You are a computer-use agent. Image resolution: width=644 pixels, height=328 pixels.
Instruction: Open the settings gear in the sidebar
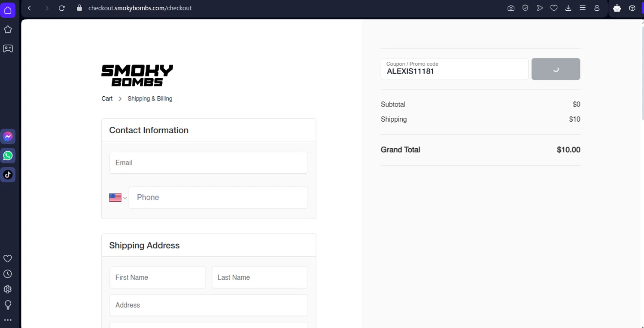tap(8, 289)
